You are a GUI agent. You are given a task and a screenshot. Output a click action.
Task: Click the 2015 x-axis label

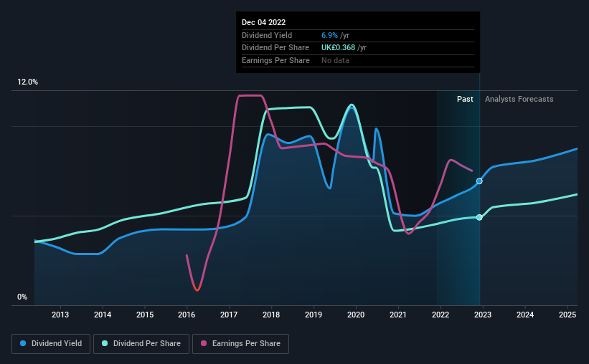coord(145,315)
